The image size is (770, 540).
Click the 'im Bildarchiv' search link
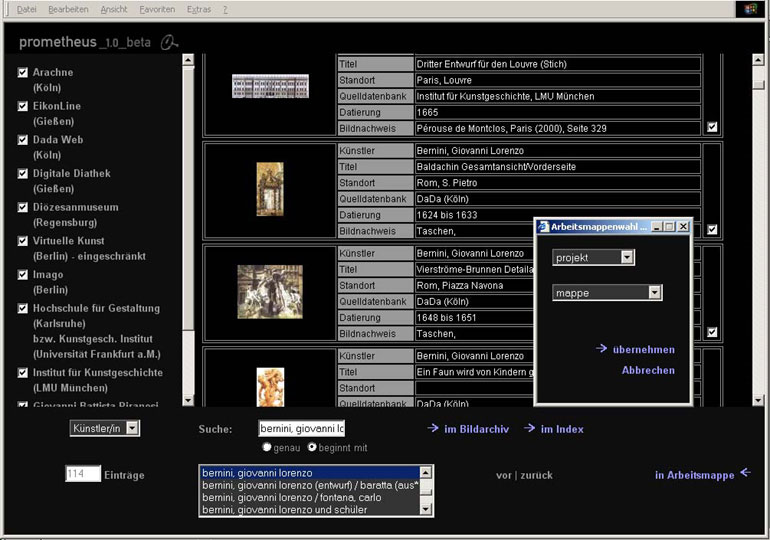476,429
